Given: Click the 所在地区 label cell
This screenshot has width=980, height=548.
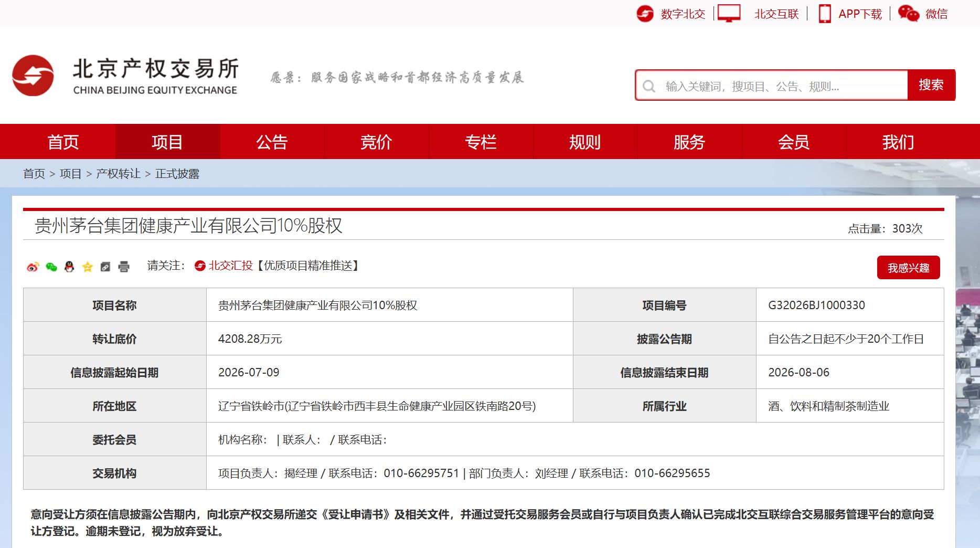Looking at the screenshot, I should 114,406.
